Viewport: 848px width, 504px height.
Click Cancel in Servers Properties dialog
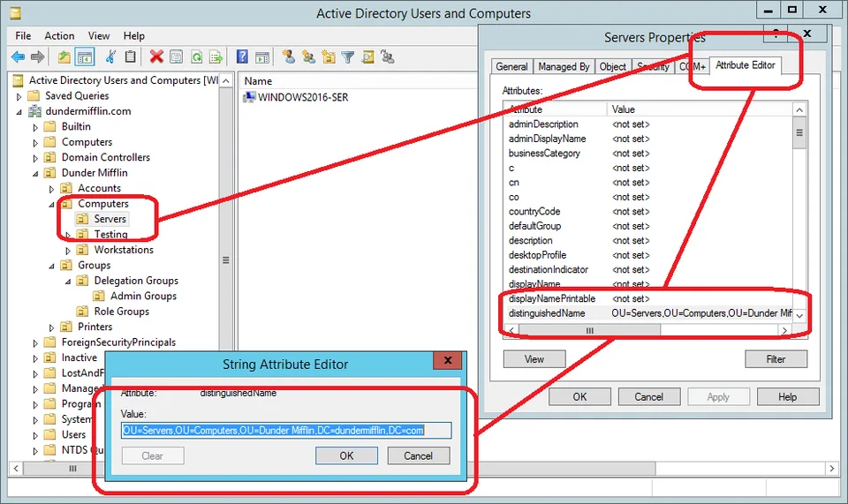(x=649, y=397)
